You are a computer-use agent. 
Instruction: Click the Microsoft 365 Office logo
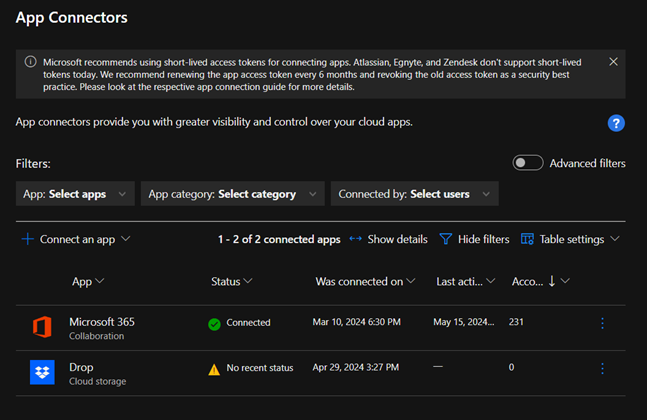point(42,327)
